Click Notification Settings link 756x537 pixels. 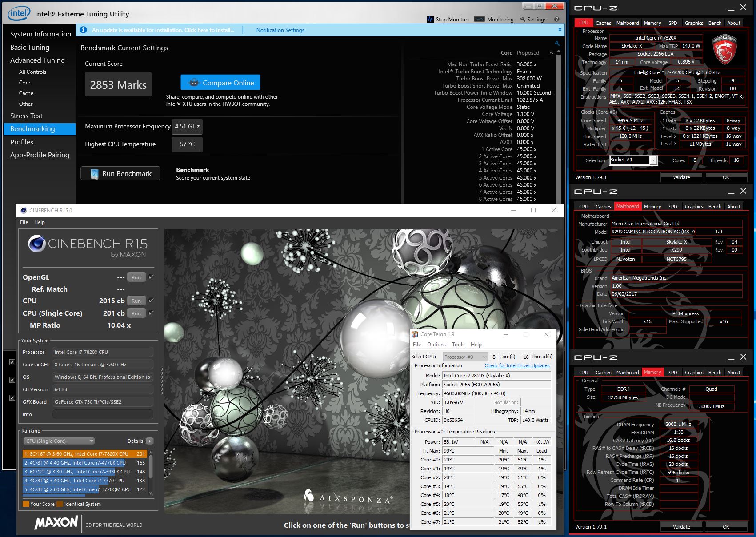[x=280, y=30]
